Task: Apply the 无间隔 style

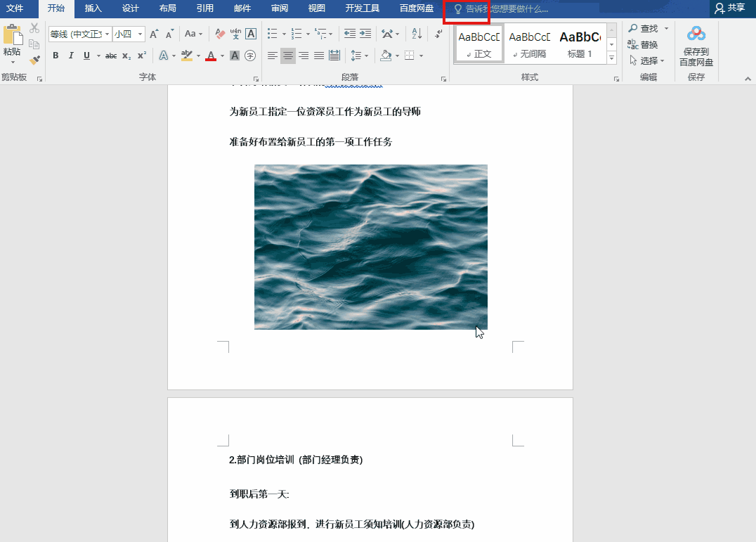Action: click(x=529, y=44)
